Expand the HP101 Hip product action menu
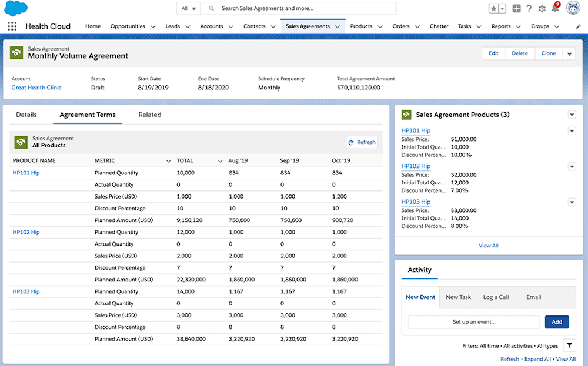Screen dimensions: 588x366 572,131
